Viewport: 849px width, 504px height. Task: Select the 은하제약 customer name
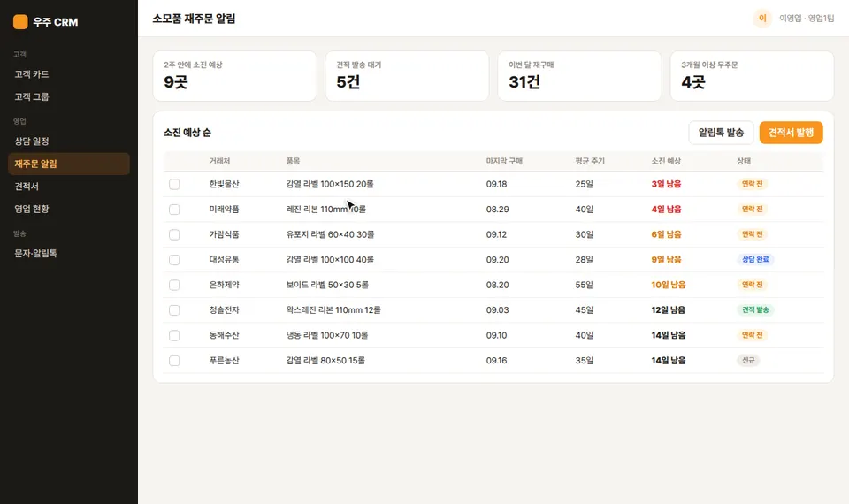pyautogui.click(x=224, y=285)
